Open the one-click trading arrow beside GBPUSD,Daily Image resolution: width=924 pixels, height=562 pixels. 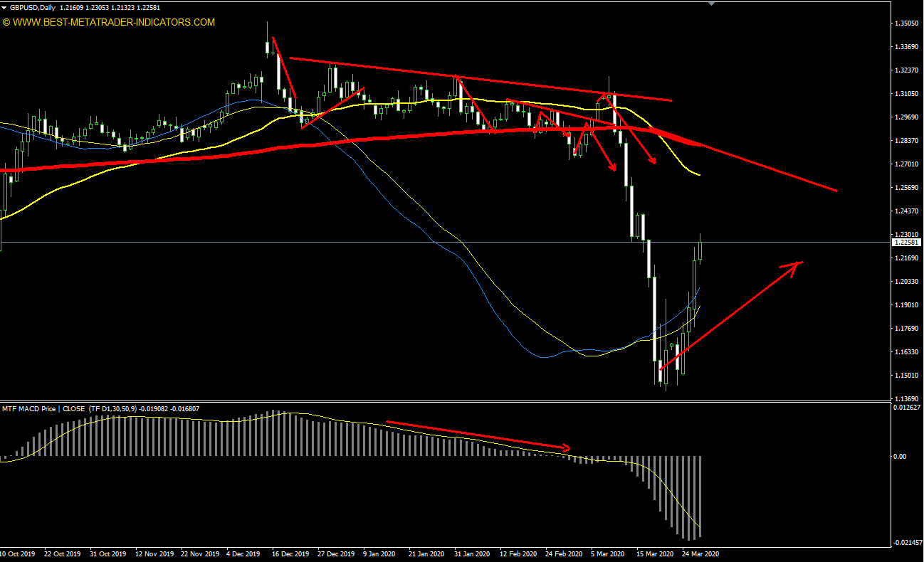4,8
